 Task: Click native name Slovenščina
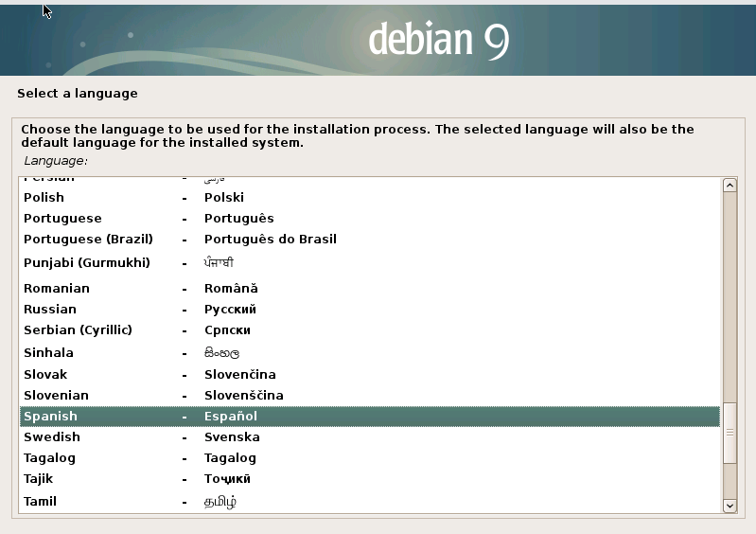(244, 395)
